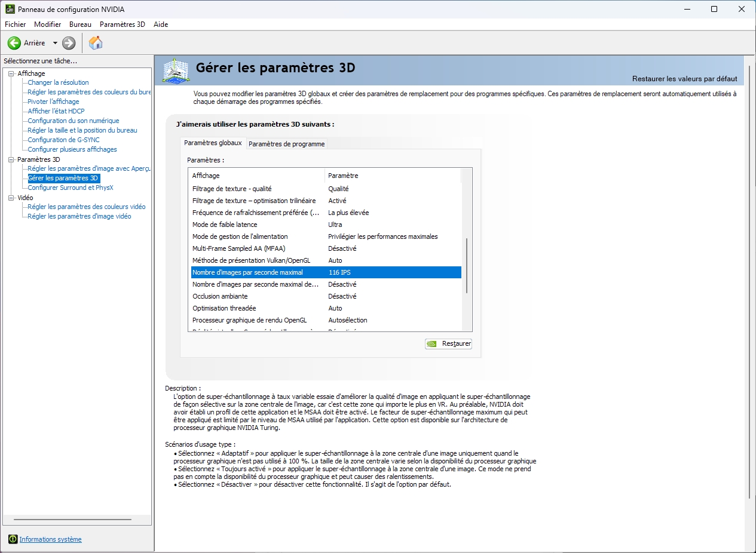The width and height of the screenshot is (756, 553).
Task: Select Régler les paramètres des couleurs du bureau
Action: (x=89, y=92)
